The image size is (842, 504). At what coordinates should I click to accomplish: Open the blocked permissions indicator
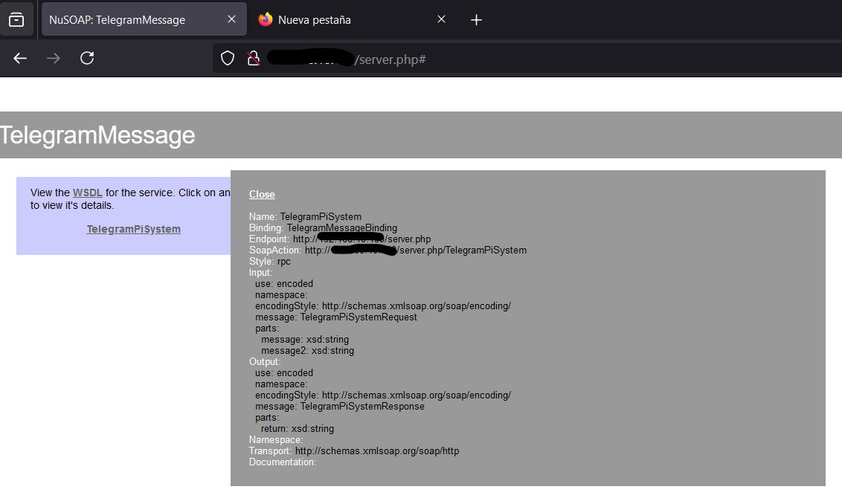(254, 58)
